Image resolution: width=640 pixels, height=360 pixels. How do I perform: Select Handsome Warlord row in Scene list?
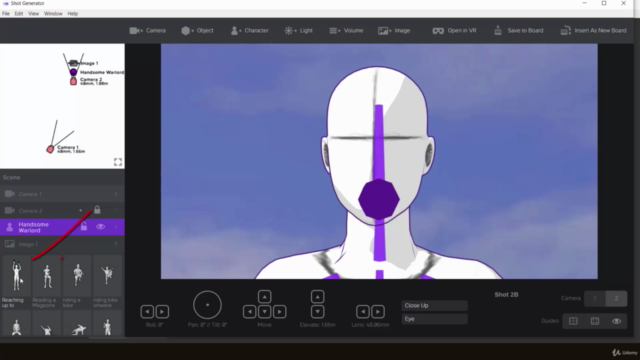pos(62,227)
